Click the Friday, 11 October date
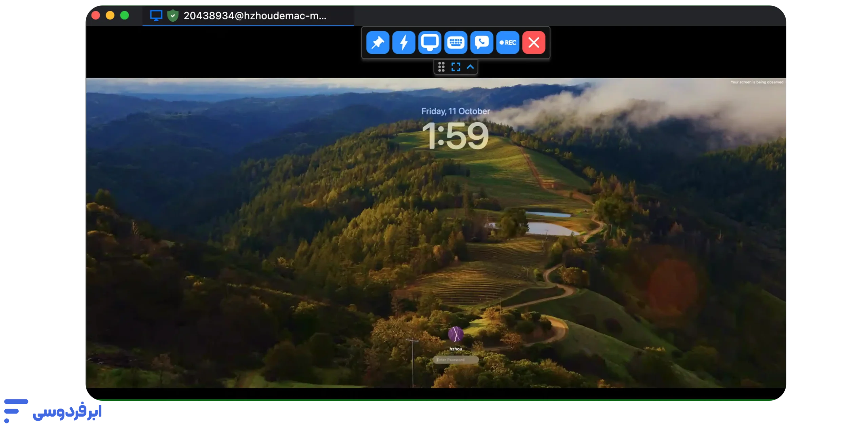868x436 pixels. pyautogui.click(x=455, y=111)
